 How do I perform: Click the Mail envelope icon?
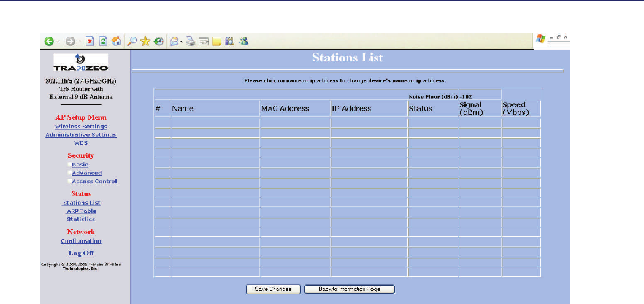click(175, 41)
